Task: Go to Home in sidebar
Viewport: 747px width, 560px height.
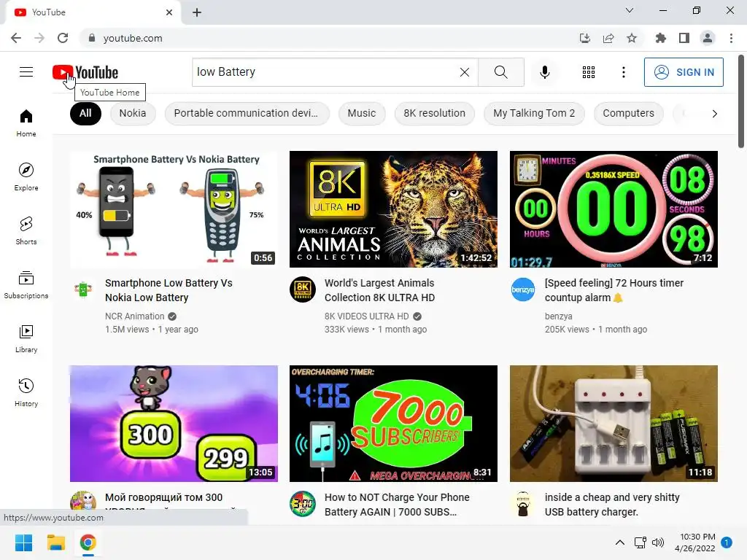Action: (x=26, y=122)
